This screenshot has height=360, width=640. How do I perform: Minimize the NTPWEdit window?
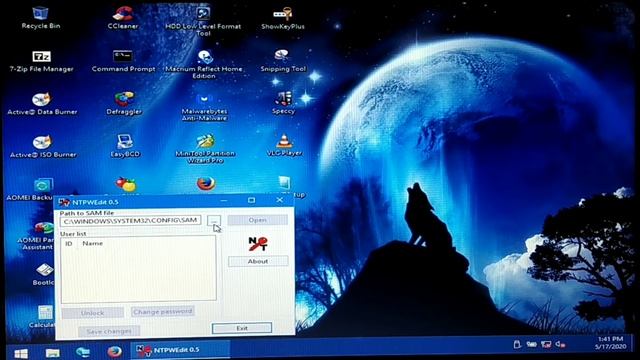pos(224,200)
